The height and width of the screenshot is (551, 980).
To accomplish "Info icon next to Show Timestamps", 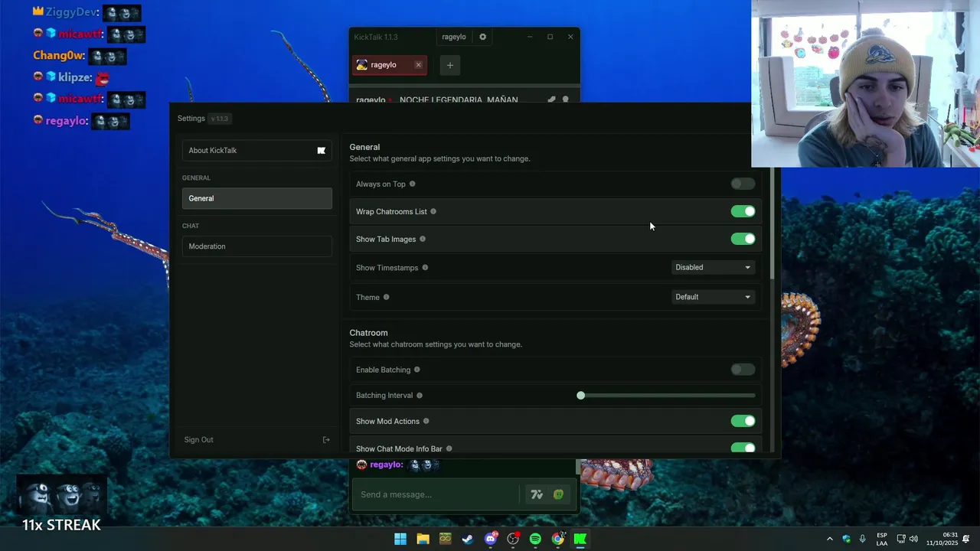I will tap(425, 268).
